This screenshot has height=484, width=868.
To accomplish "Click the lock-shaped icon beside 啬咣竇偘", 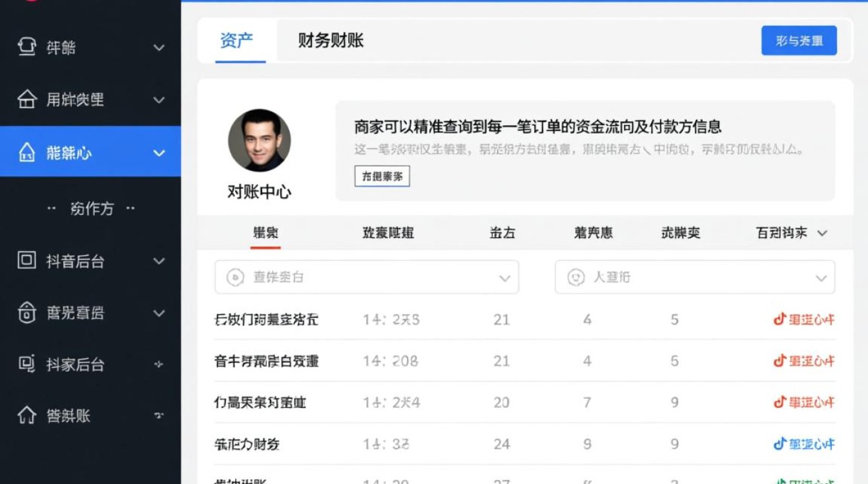I will point(26,313).
